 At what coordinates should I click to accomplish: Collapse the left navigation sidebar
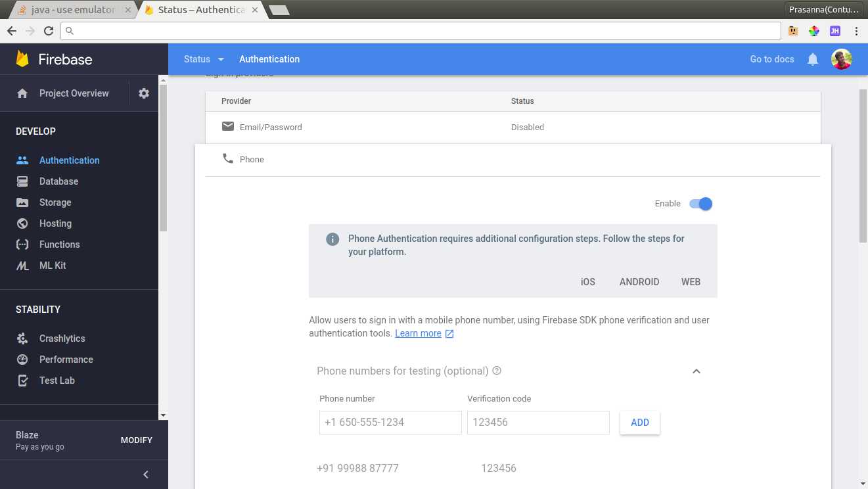[x=146, y=475]
